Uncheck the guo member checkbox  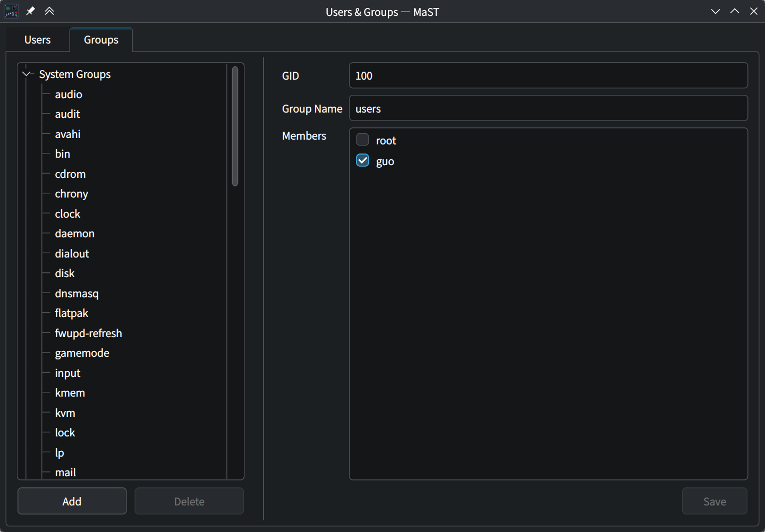(x=362, y=161)
